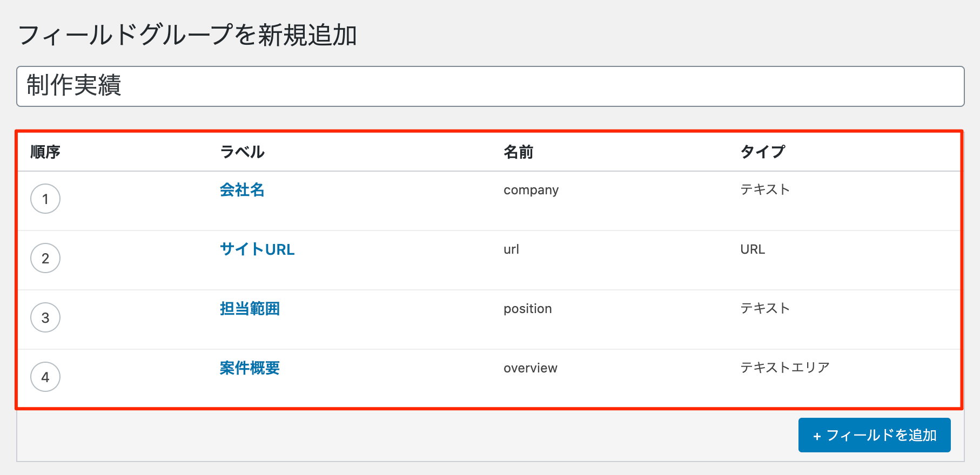The width and height of the screenshot is (980, 475).
Task: Select the 名前 column header
Action: [x=518, y=152]
